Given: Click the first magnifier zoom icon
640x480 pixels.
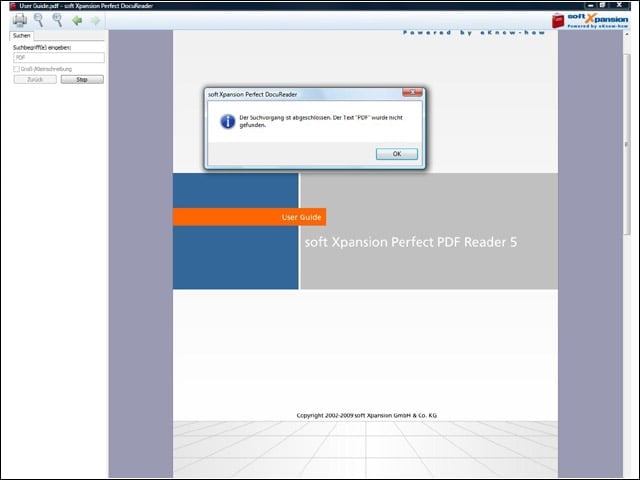Looking at the screenshot, I should [38, 20].
